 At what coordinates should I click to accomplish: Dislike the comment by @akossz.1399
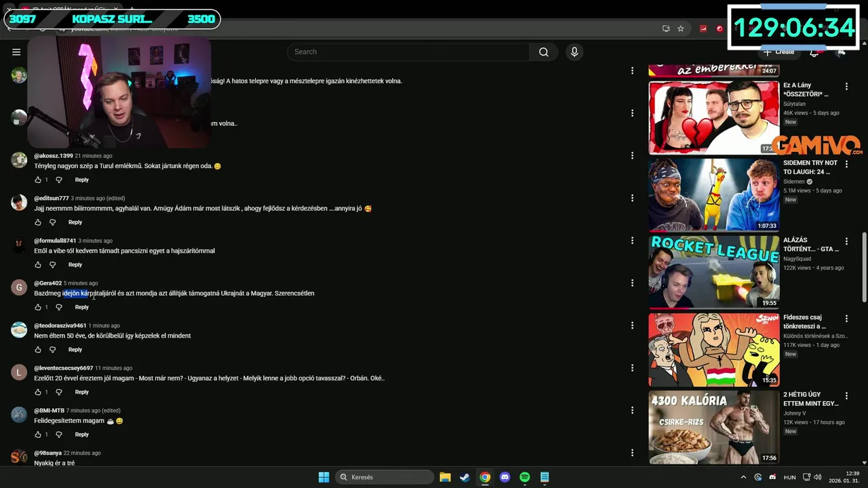coord(59,180)
